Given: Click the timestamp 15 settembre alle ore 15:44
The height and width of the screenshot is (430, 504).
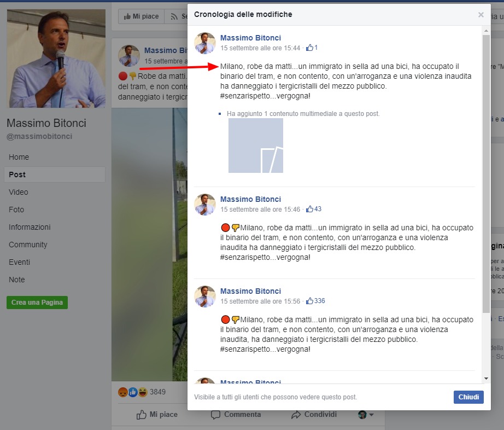Looking at the screenshot, I should coord(260,48).
